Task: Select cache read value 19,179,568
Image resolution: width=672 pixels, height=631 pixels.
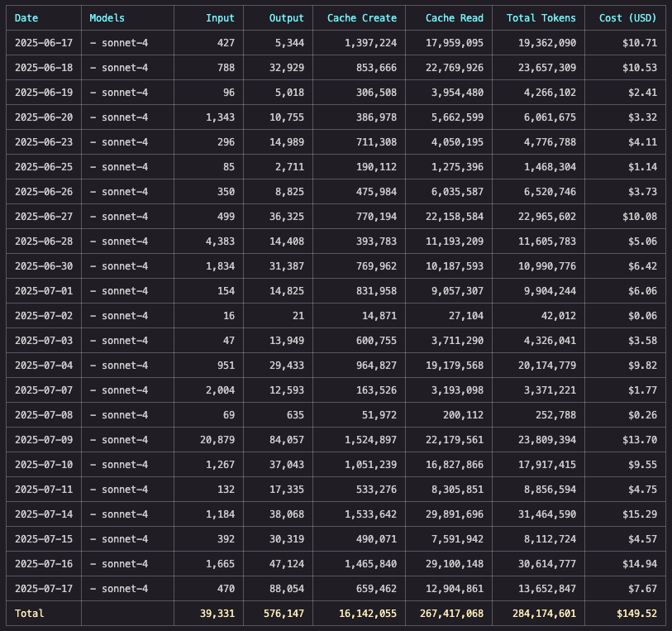Action: [455, 366]
